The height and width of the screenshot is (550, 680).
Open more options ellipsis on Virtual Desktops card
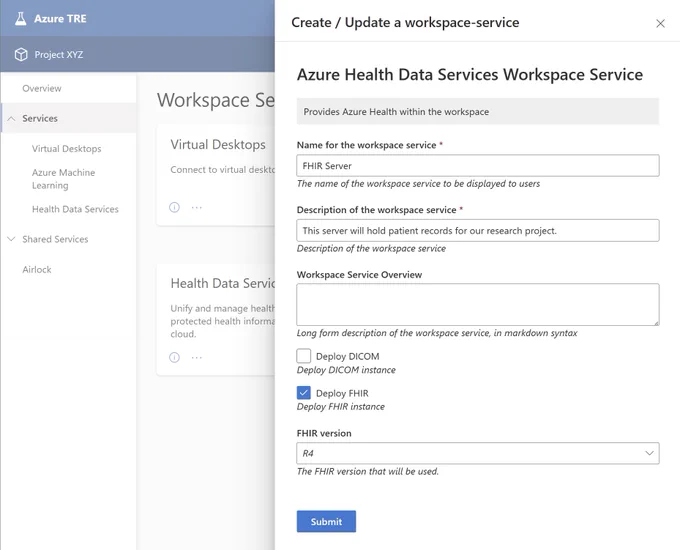pyautogui.click(x=197, y=207)
